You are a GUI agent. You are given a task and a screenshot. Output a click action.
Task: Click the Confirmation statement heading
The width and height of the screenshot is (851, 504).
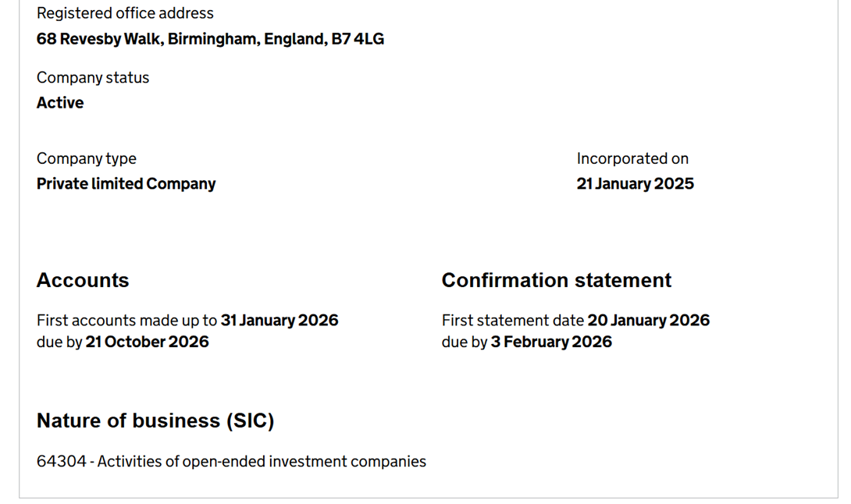[557, 281]
